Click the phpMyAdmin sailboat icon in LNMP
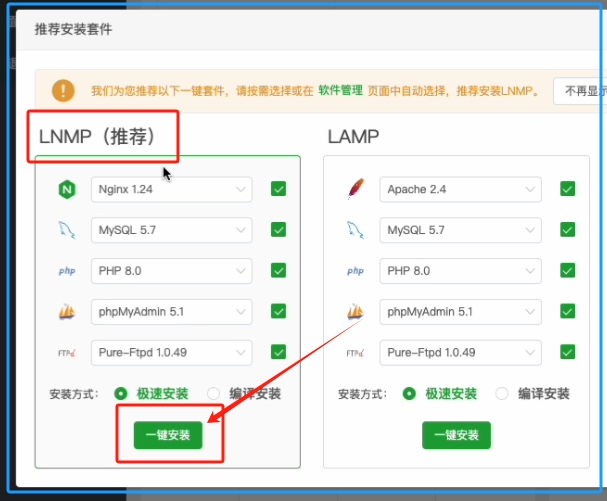 pos(67,312)
